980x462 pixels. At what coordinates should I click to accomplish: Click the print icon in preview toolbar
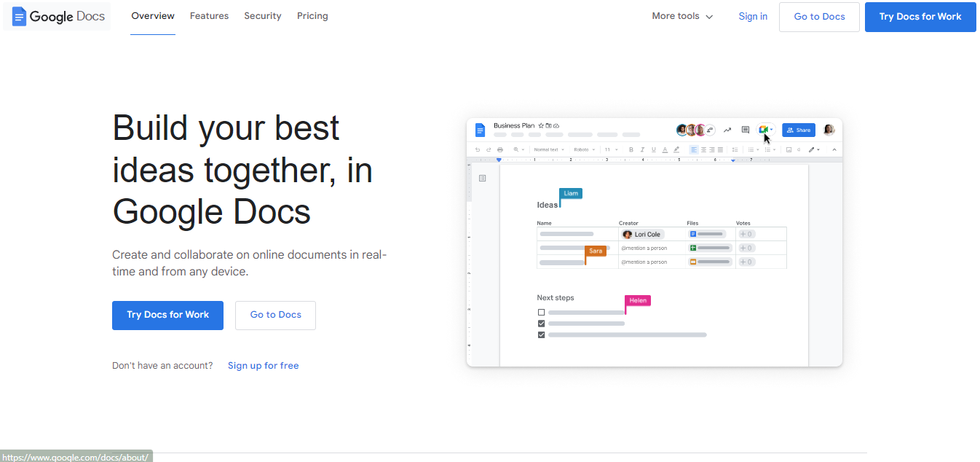coord(500,149)
